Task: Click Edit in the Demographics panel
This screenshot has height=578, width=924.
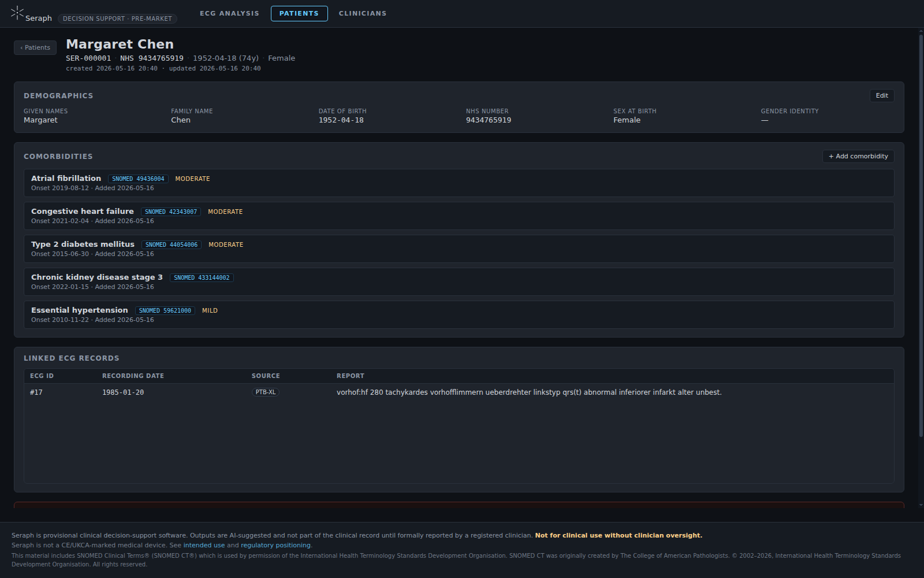Action: 882,95
